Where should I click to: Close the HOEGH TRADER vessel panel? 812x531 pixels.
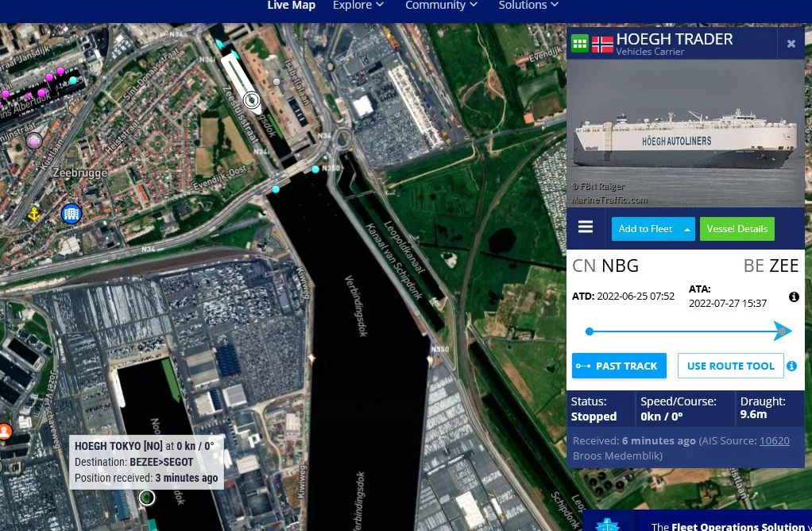791,44
